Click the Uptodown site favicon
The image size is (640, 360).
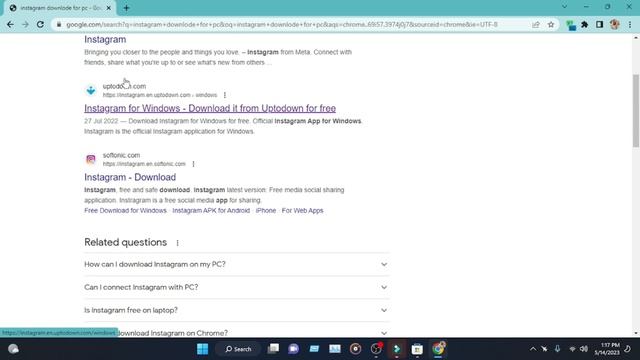coord(91,90)
